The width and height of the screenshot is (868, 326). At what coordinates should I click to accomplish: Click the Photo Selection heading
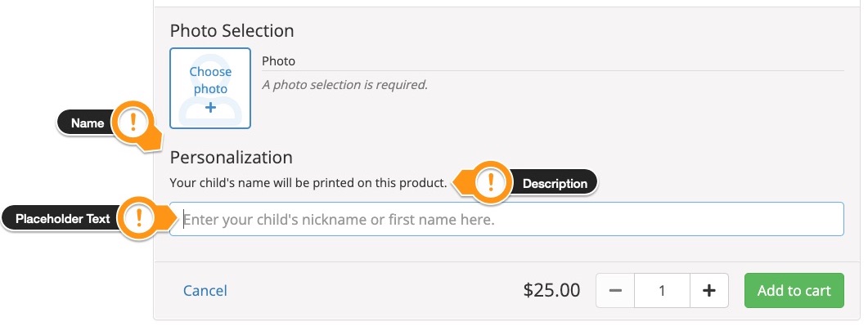(x=232, y=31)
